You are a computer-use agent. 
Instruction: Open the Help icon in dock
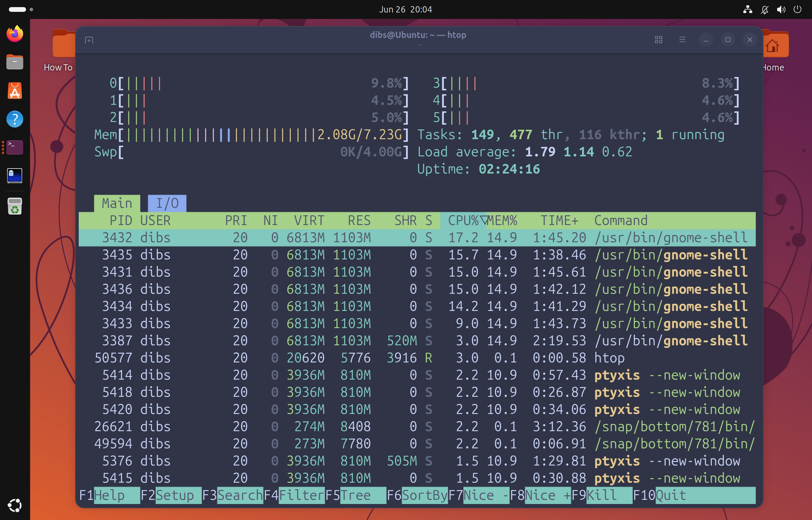tap(15, 119)
